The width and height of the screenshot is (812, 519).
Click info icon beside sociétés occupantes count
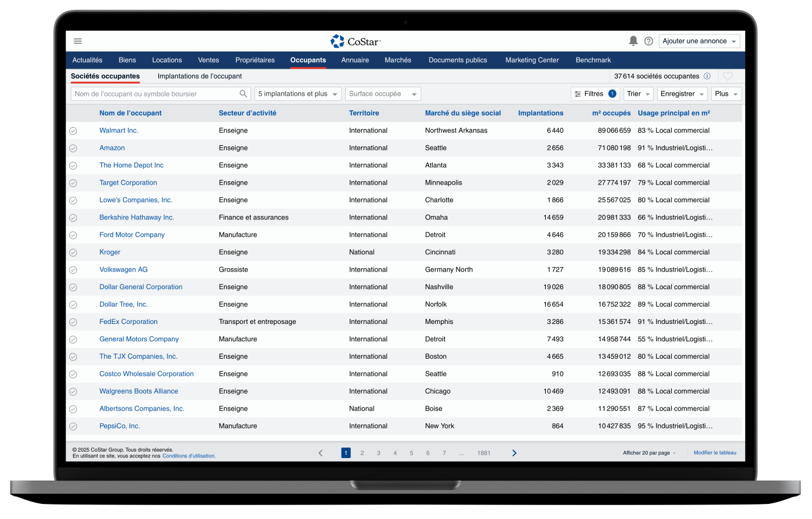pos(707,76)
